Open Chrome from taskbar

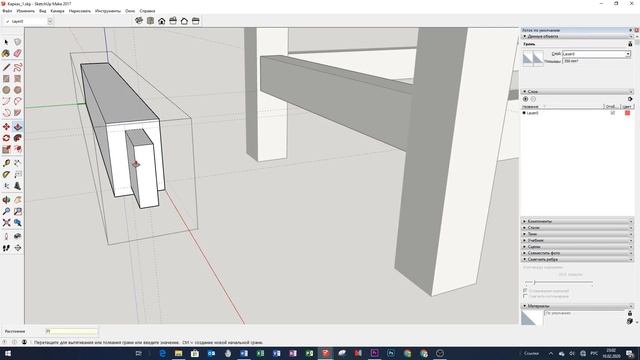coord(407,353)
